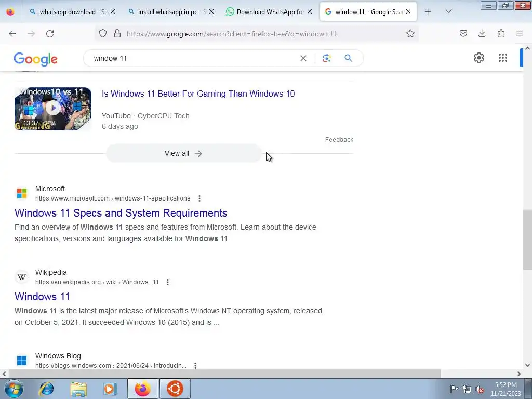Click scroll right arrow at bottom
This screenshot has height=399, width=532.
519,374
